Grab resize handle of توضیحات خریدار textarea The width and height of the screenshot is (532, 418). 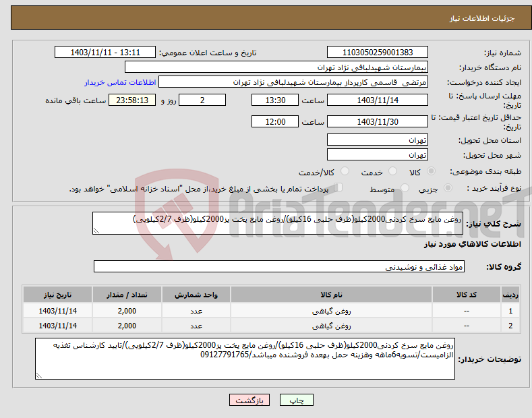point(39,376)
